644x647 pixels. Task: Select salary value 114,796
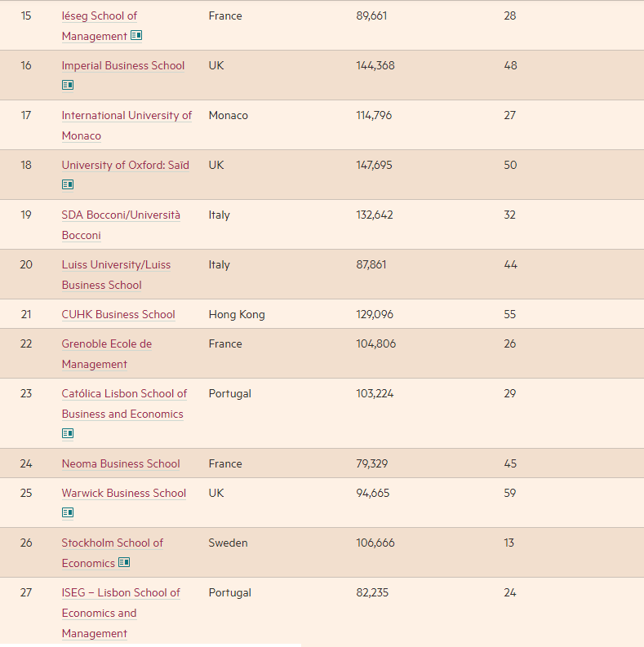click(x=374, y=115)
